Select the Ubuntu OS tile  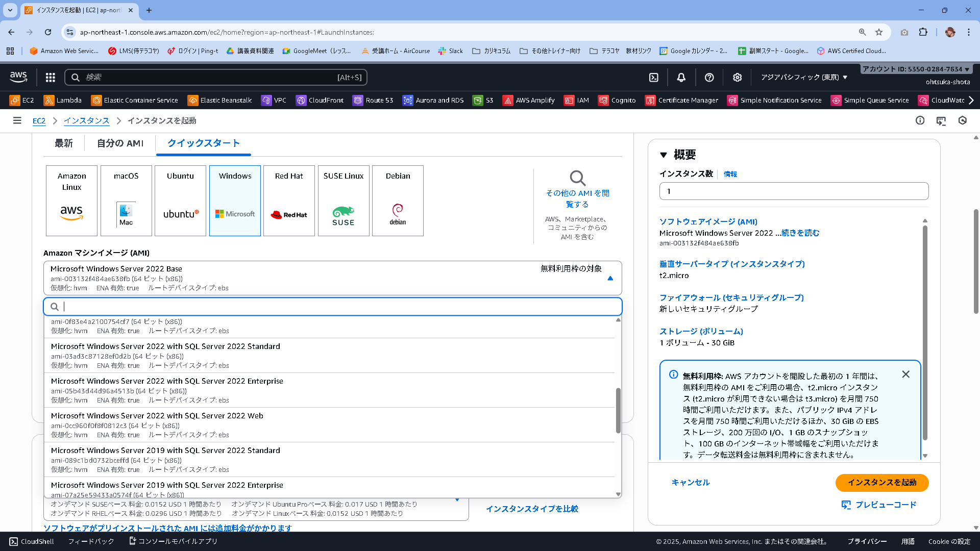[x=180, y=201]
